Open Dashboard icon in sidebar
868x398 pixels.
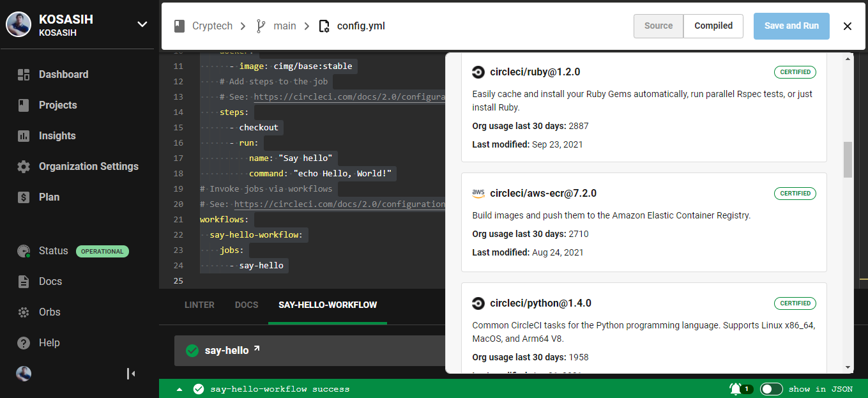click(x=24, y=75)
